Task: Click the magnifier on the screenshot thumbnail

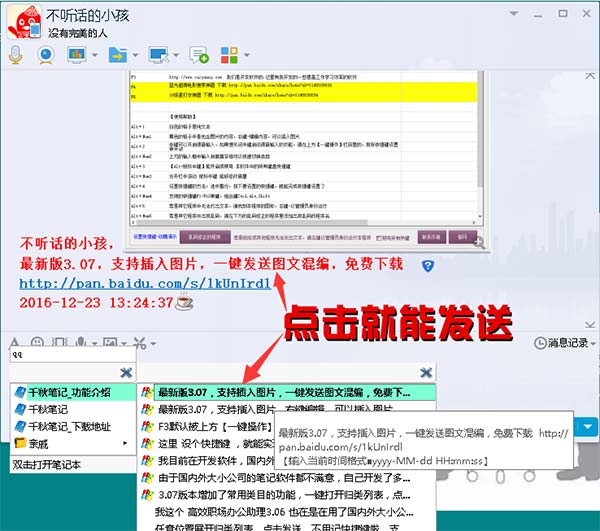Action: [479, 242]
